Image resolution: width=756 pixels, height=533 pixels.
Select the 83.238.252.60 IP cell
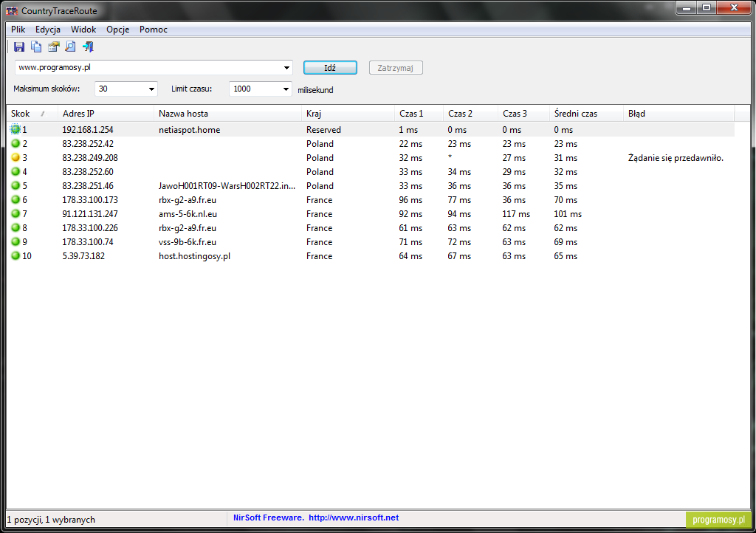coord(88,171)
